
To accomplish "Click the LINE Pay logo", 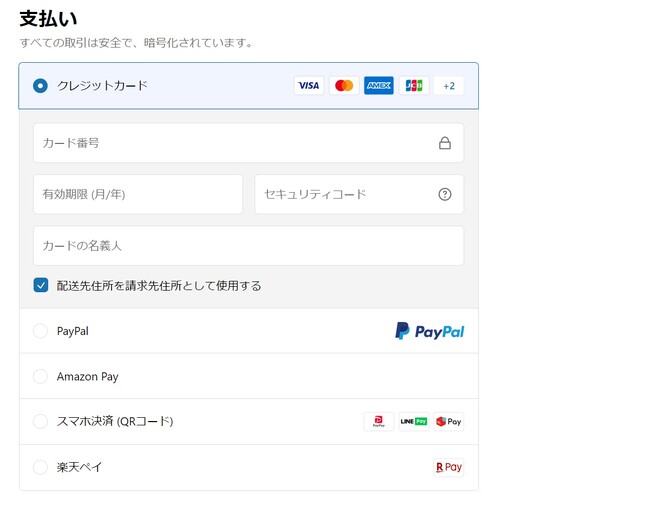I will (413, 422).
